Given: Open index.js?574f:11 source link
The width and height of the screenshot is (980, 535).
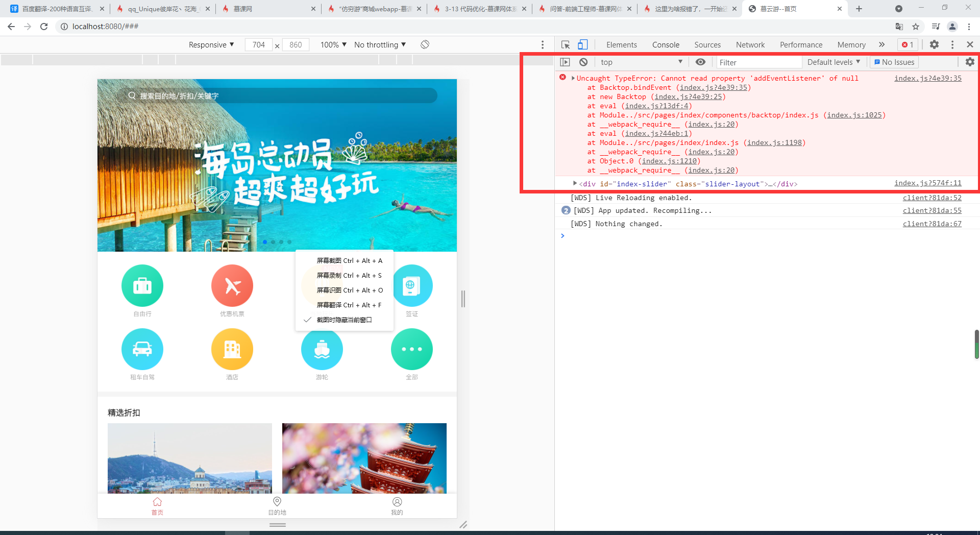Looking at the screenshot, I should 927,183.
